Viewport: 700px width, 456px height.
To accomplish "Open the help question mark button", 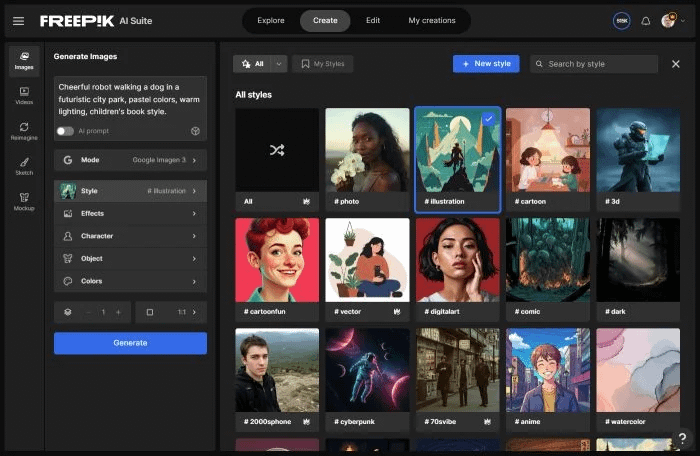I will pos(682,438).
